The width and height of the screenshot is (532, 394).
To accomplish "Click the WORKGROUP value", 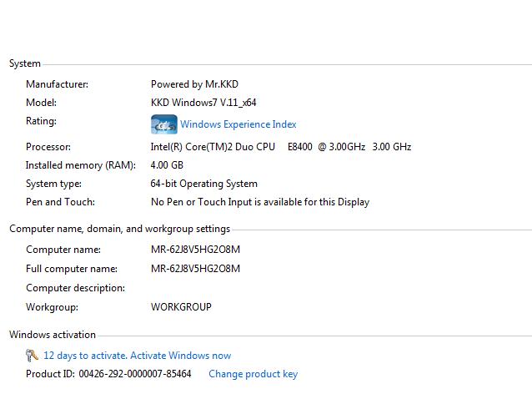I will coord(181,307).
